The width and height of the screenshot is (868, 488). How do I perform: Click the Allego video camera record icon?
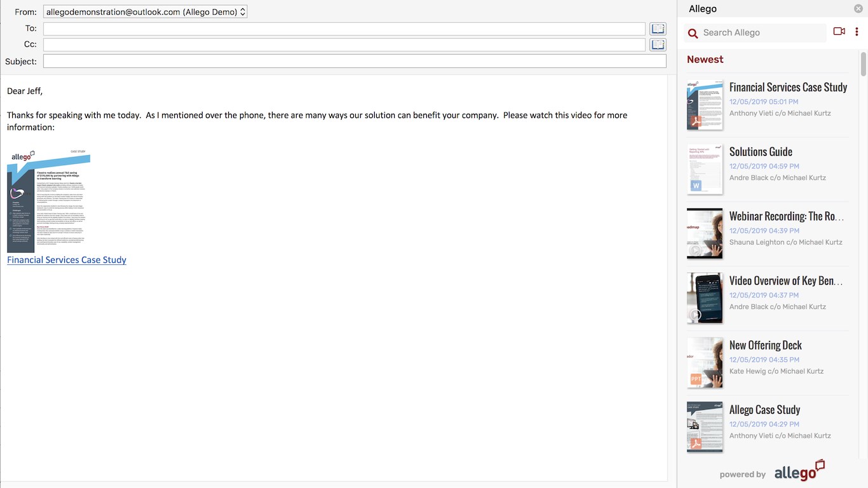(x=839, y=31)
